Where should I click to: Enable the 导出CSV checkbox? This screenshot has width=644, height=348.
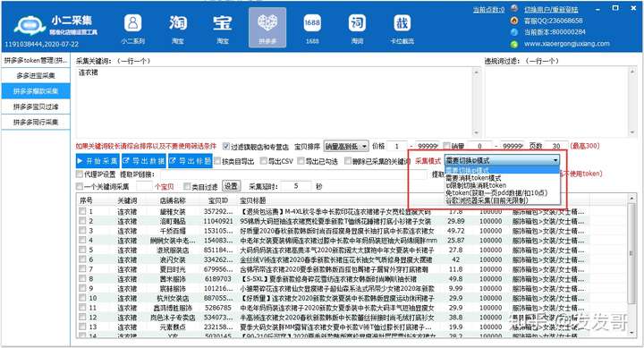click(x=264, y=161)
